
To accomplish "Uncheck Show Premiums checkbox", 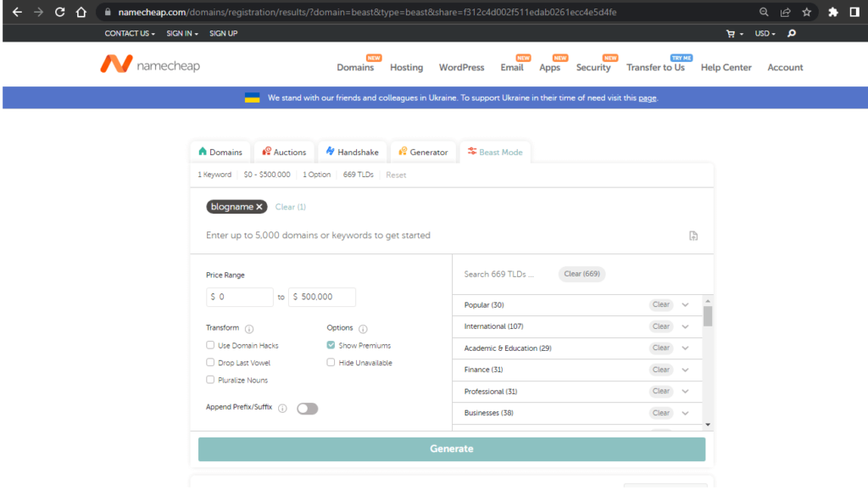I will [x=331, y=345].
